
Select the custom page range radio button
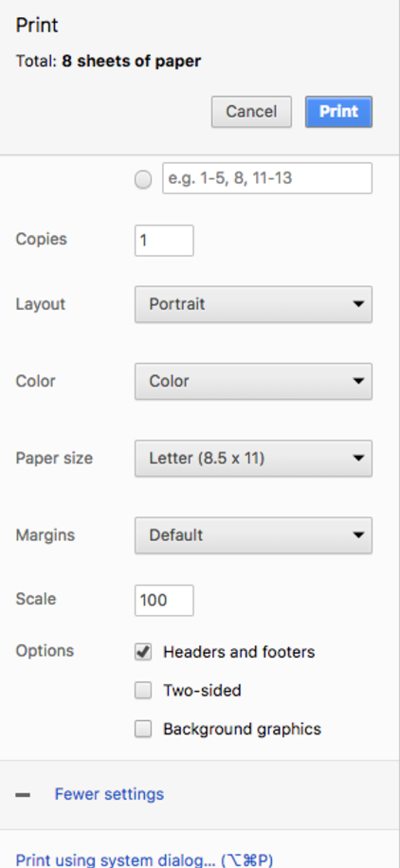143,179
